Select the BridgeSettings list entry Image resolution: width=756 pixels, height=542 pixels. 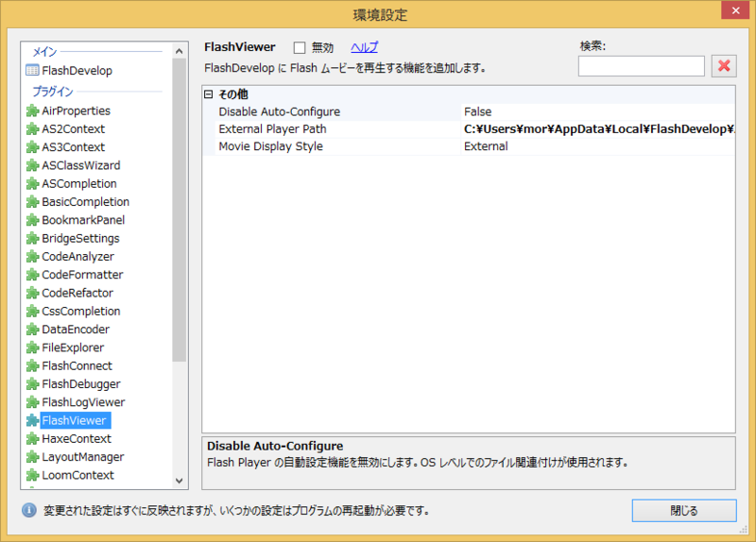point(80,238)
